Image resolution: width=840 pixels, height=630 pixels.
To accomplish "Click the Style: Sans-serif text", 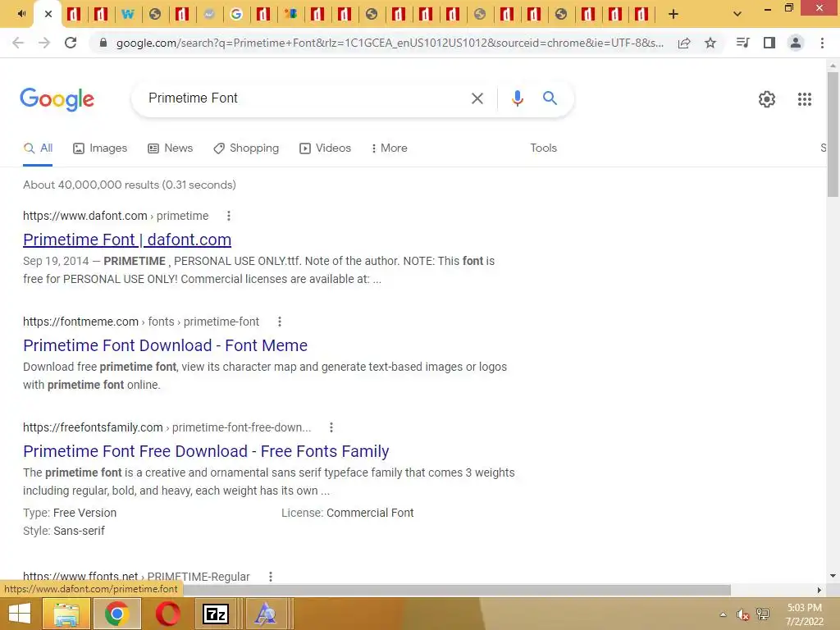I will click(x=64, y=531).
